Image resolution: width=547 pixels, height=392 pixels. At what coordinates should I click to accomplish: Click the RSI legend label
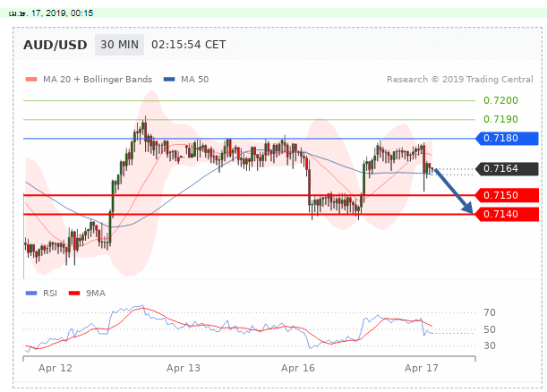coord(50,294)
